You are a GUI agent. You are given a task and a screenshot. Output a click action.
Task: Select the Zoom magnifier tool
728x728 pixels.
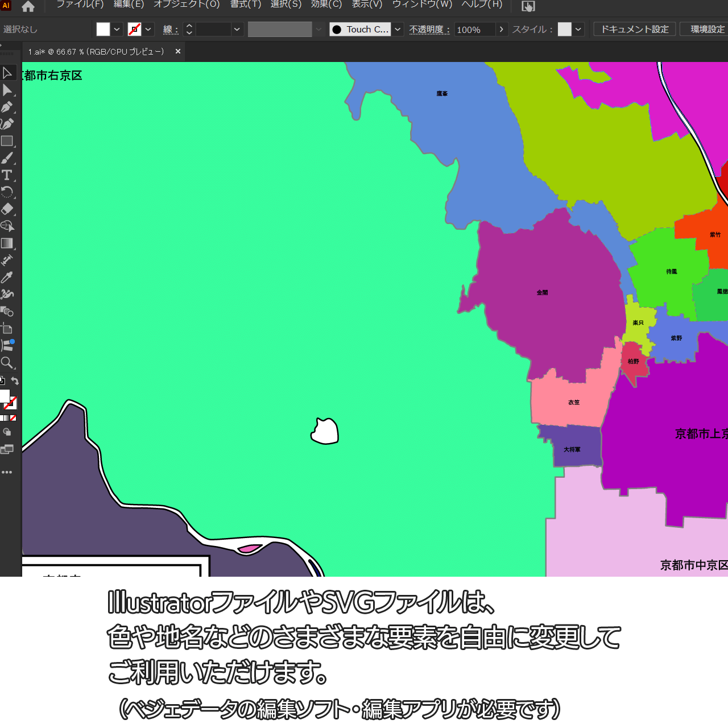tap(7, 363)
